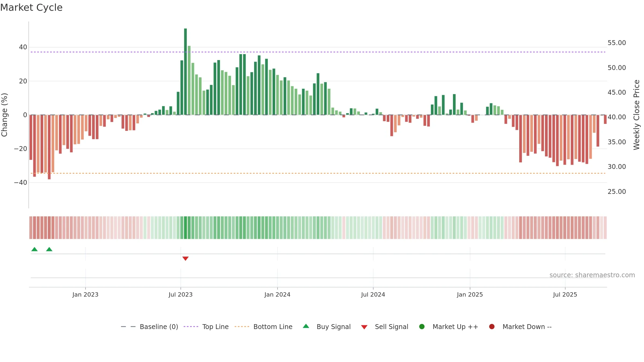Toggle the Buy Signal legend entry
Viewport: 644px width, 362px height.
(327, 327)
